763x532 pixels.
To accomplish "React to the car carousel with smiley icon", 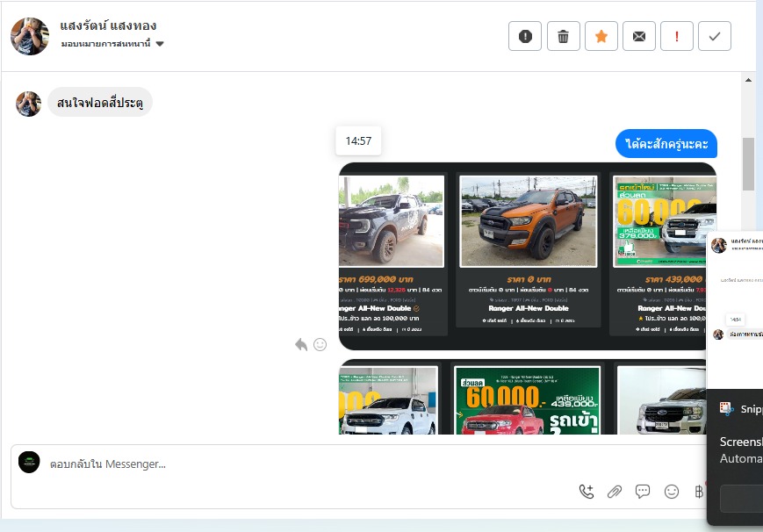I will pos(320,345).
